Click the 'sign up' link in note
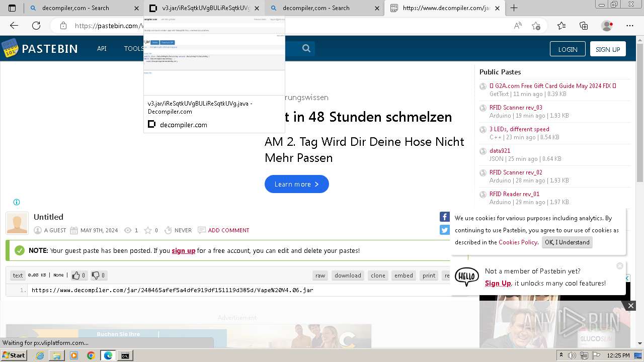Screen dimensions: 644x362 (184, 250)
